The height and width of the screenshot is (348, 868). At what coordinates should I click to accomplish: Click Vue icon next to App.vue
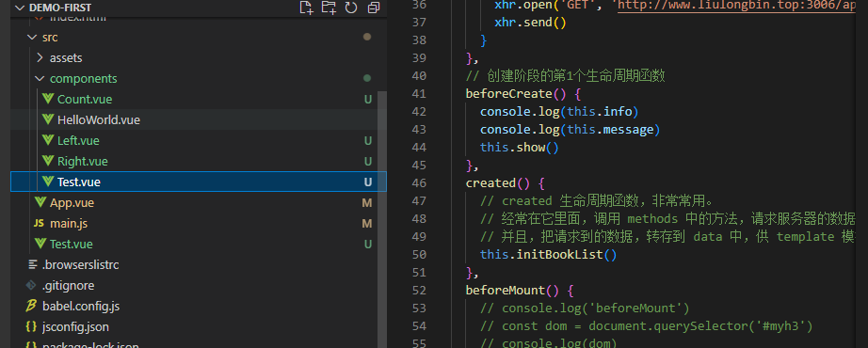(40, 203)
